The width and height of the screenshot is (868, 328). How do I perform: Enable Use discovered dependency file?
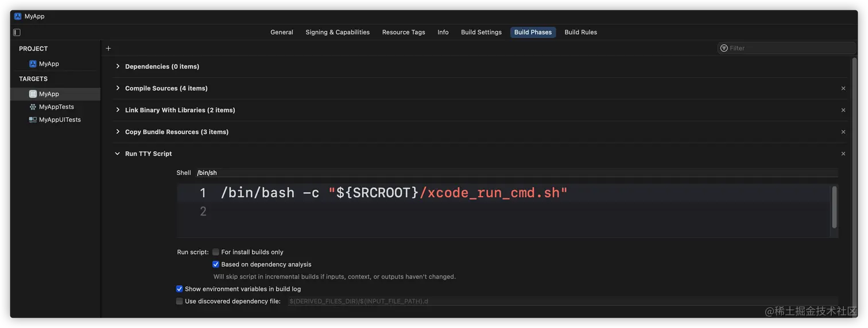(x=180, y=301)
